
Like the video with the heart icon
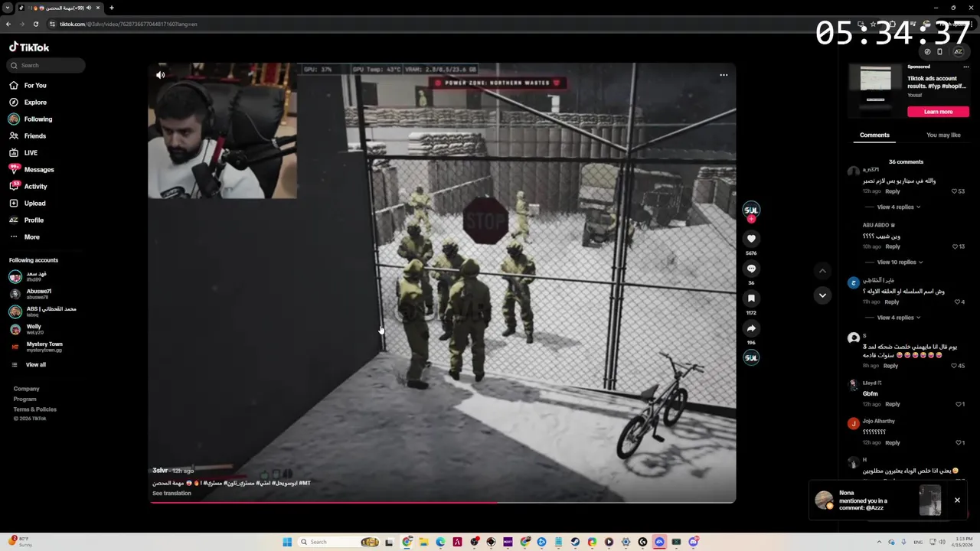pos(751,239)
